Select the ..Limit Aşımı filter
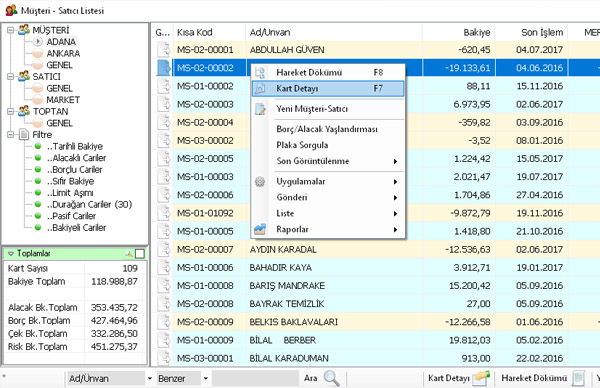 [70, 193]
